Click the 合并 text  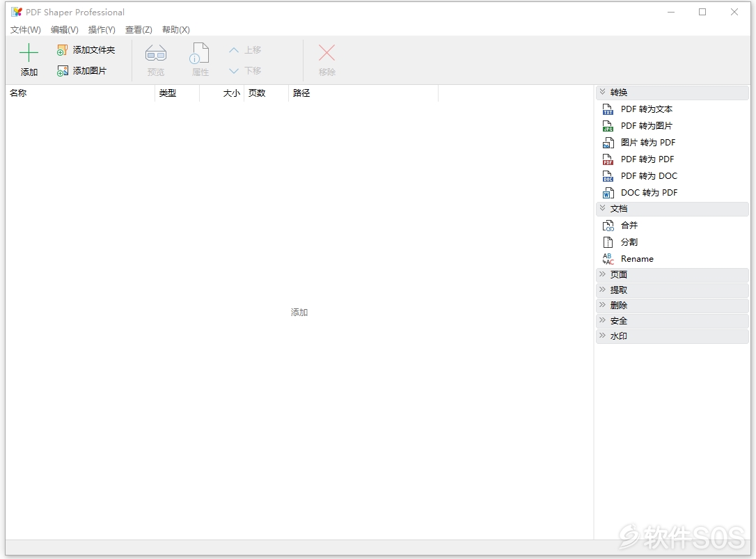(629, 226)
